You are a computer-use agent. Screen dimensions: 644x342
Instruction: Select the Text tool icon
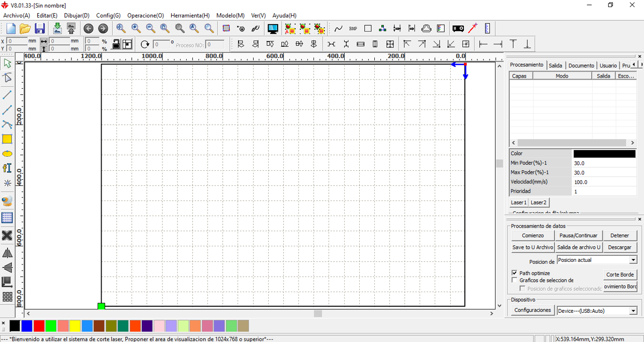pos(7,168)
